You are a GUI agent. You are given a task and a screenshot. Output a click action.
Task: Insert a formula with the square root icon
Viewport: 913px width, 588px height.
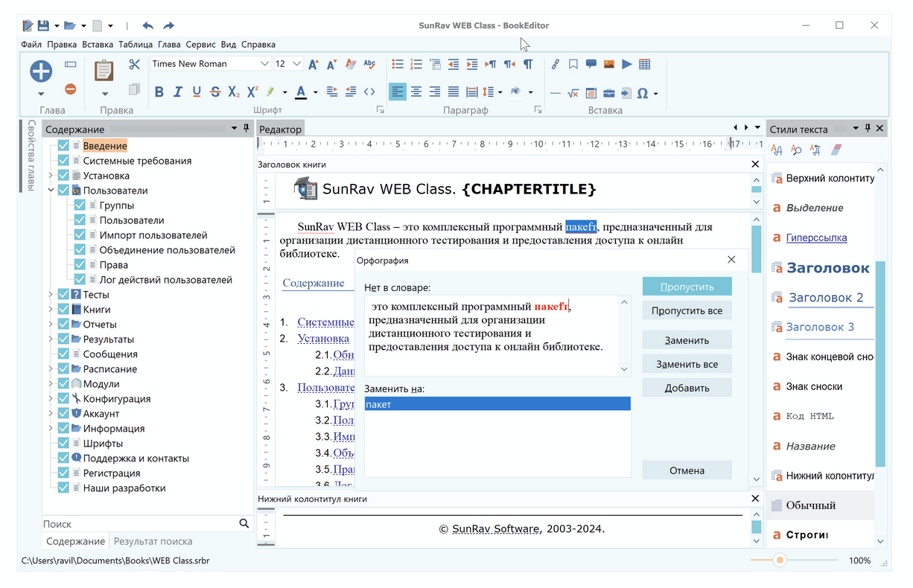(x=573, y=93)
